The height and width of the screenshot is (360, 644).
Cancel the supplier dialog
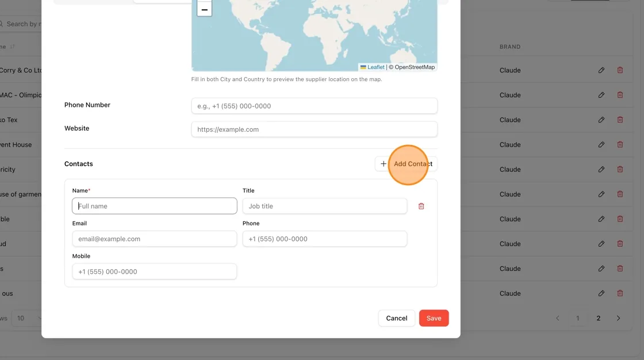(397, 318)
